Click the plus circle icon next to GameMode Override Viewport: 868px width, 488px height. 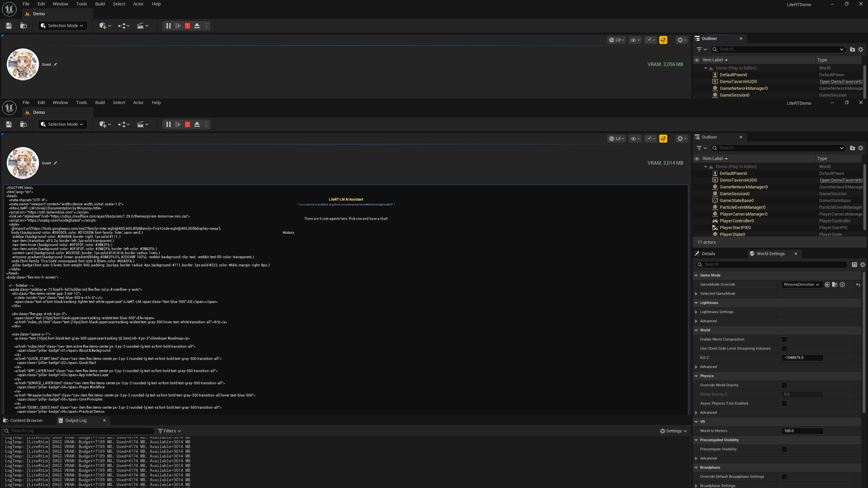coord(842,285)
